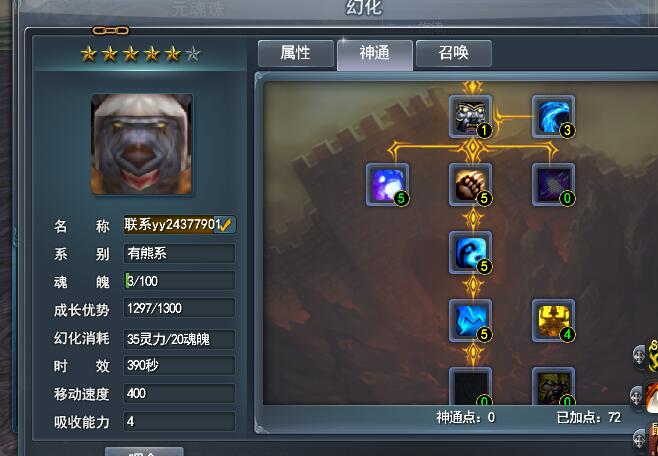658x456 pixels.
Task: Switch to the 召唤 tab
Action: [x=454, y=53]
